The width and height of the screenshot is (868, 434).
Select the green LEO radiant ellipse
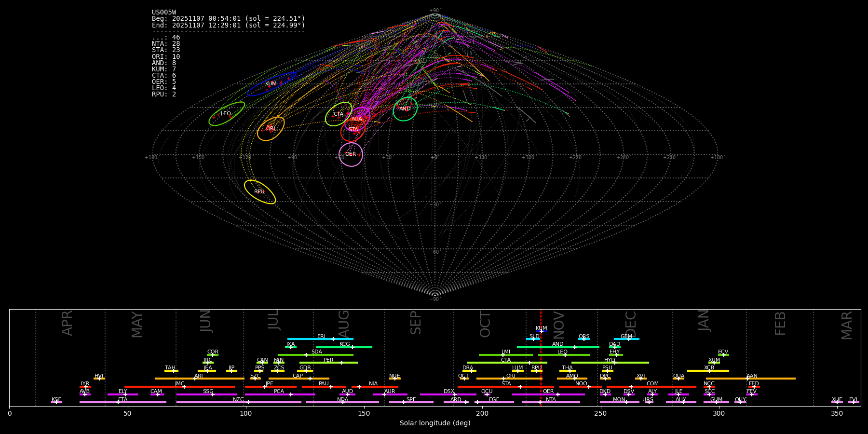point(226,114)
